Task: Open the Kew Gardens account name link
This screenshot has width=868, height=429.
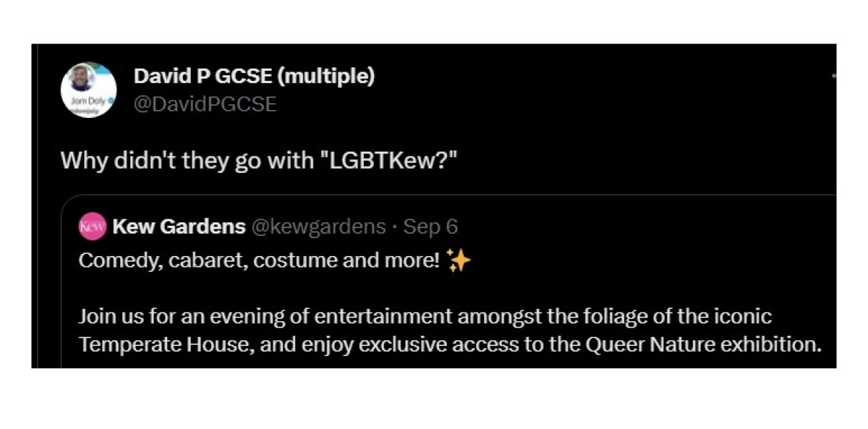Action: (179, 227)
